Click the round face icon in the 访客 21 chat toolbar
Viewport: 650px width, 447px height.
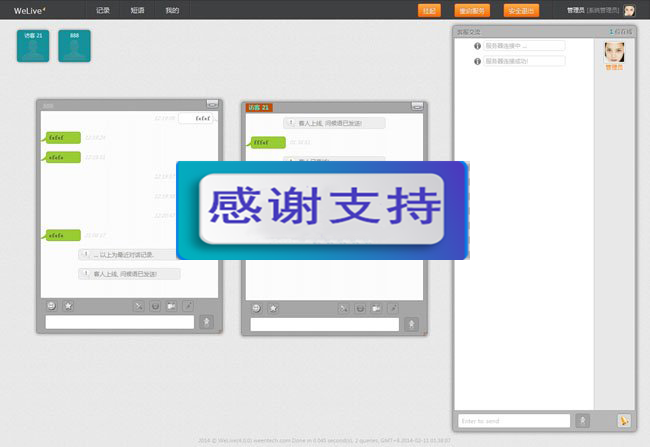(360, 309)
